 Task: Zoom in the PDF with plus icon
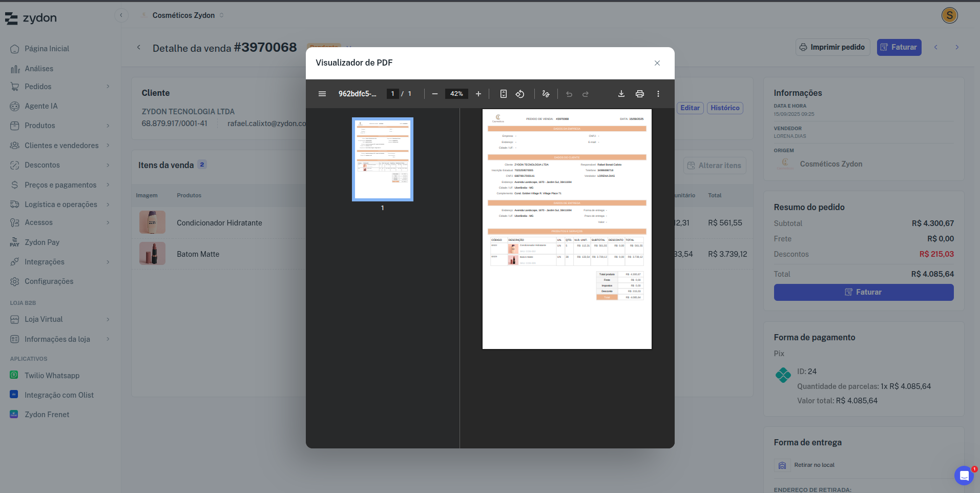[x=478, y=94]
